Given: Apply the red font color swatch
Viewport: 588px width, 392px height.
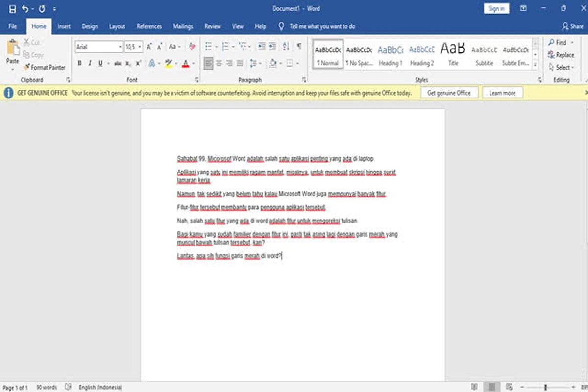Looking at the screenshot, I should tap(185, 63).
